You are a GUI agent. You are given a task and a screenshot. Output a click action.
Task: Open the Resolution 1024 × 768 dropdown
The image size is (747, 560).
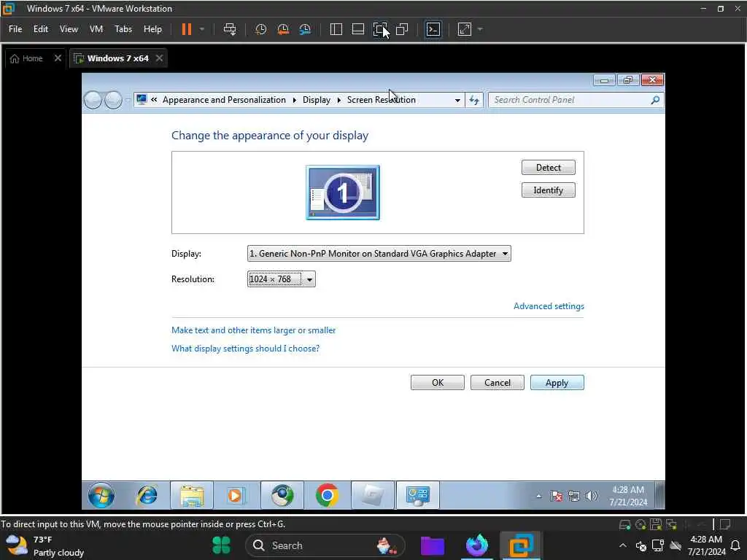click(x=281, y=279)
